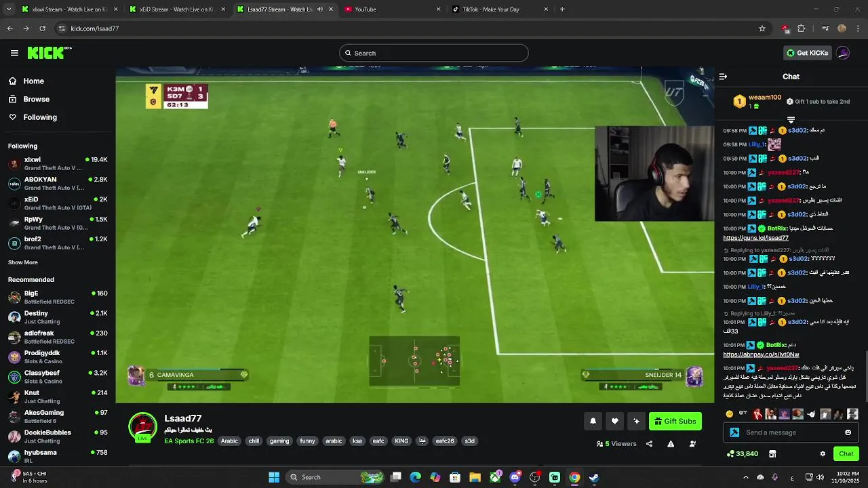
Task: Share the stream via the share icon
Action: coord(649,444)
